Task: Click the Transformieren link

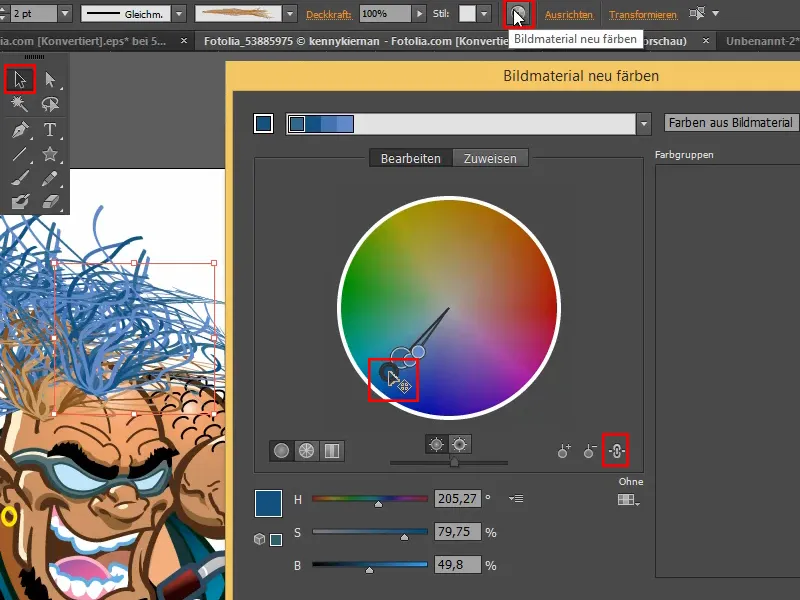Action: (x=643, y=15)
